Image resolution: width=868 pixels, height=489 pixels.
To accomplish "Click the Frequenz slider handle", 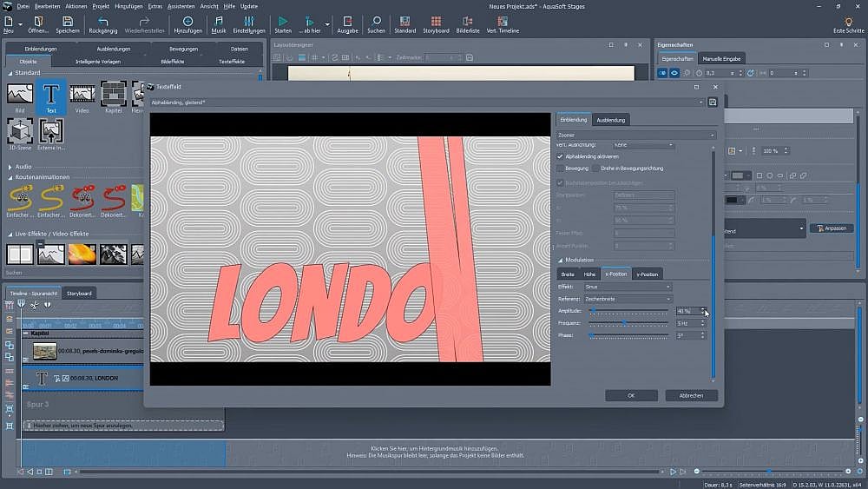I will pyautogui.click(x=624, y=323).
